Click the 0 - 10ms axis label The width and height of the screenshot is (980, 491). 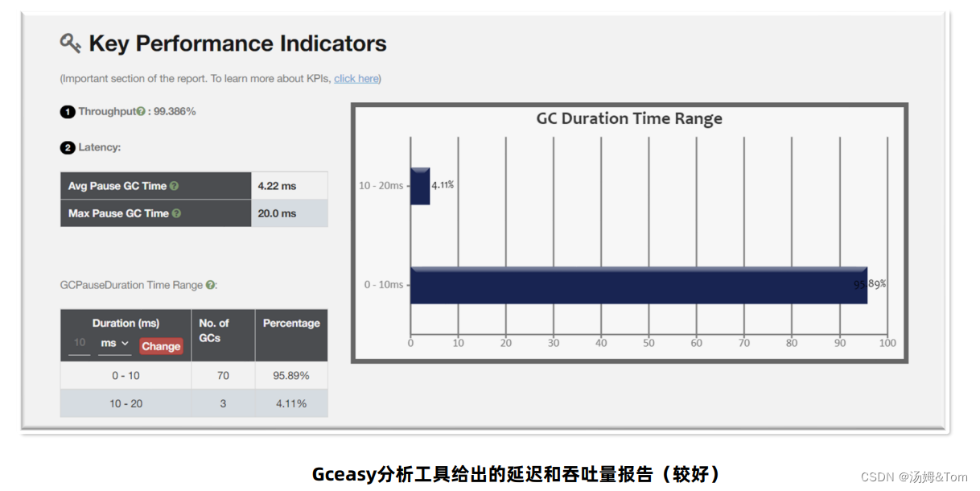[x=384, y=285]
